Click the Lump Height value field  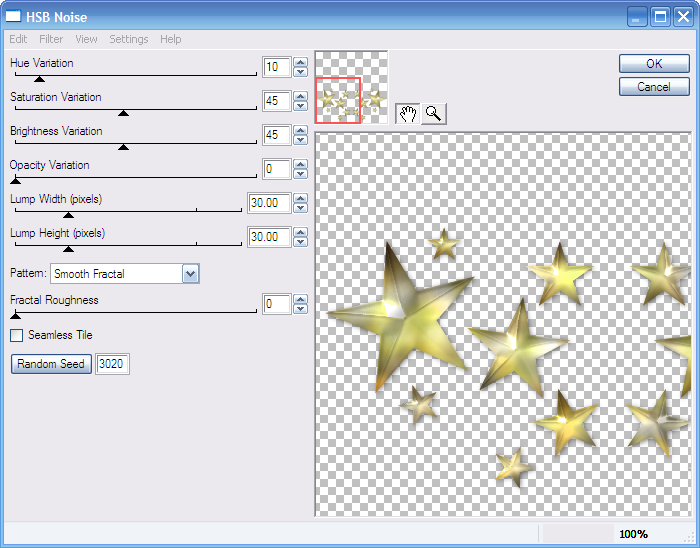pyautogui.click(x=269, y=237)
